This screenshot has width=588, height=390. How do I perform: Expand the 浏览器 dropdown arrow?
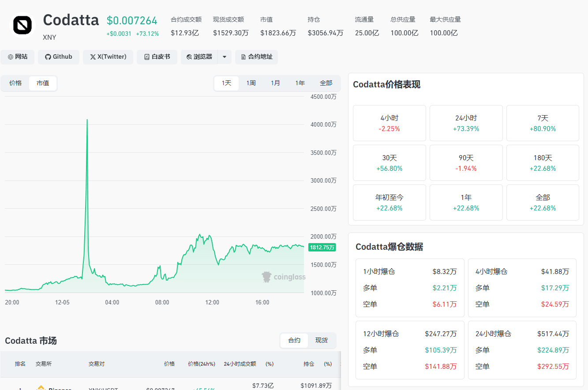point(225,57)
